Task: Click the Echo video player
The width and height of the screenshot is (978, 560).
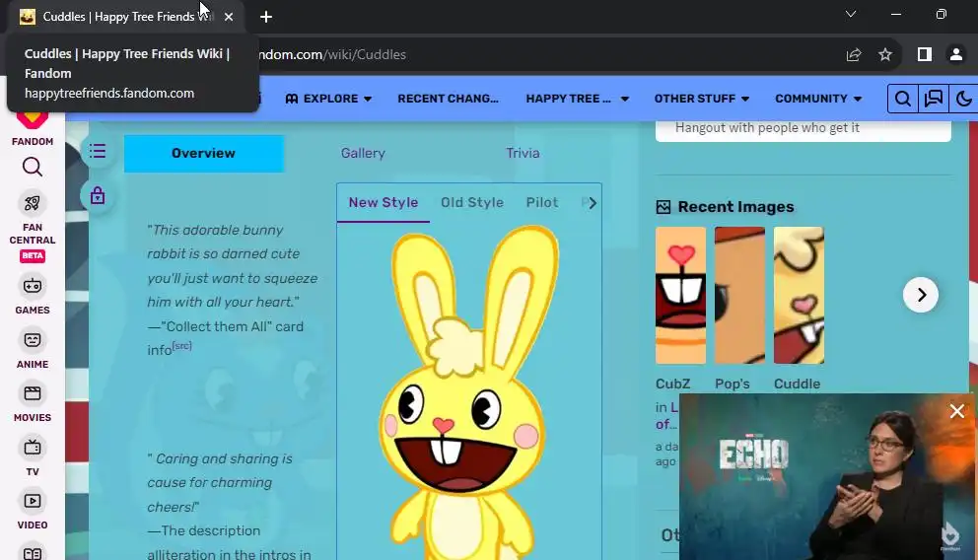Action: tap(827, 477)
